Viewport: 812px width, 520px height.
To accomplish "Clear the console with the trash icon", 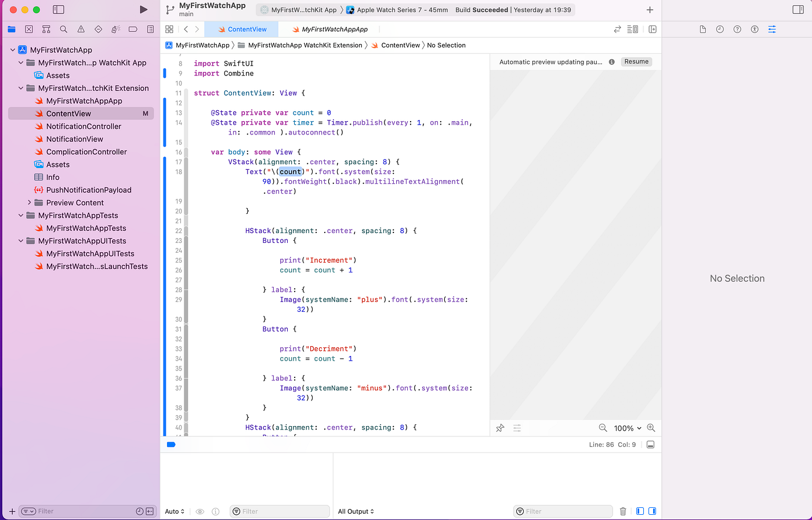I will pyautogui.click(x=623, y=511).
